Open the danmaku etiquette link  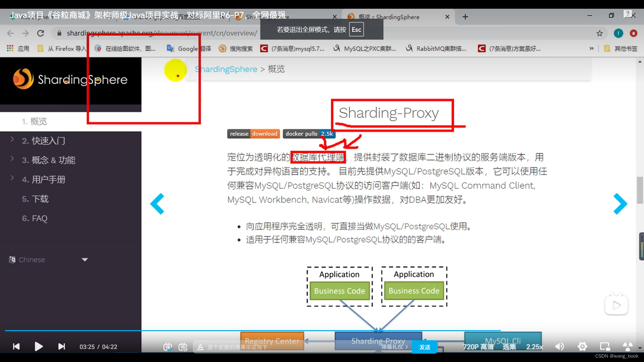[x=394, y=347]
